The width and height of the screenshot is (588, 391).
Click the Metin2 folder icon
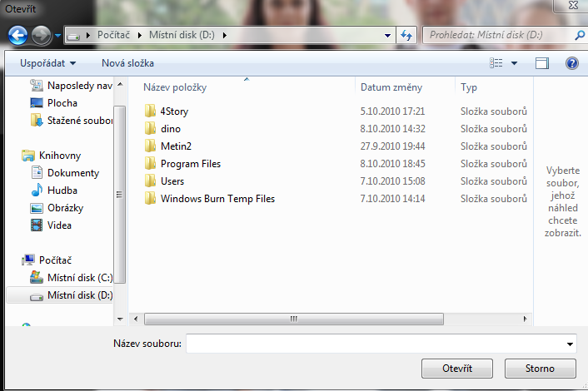click(x=150, y=146)
